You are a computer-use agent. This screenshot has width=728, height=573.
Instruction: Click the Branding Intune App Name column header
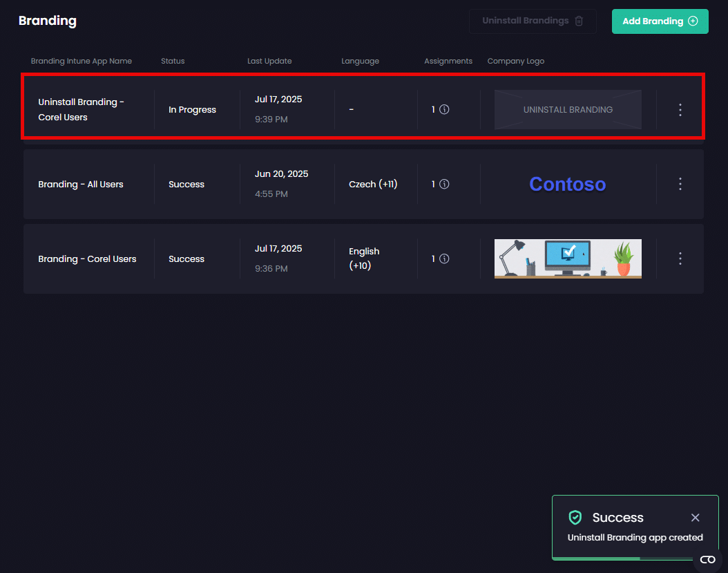point(82,61)
